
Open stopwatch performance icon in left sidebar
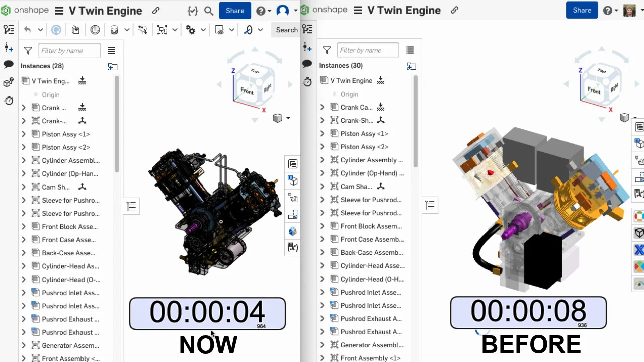[9, 101]
